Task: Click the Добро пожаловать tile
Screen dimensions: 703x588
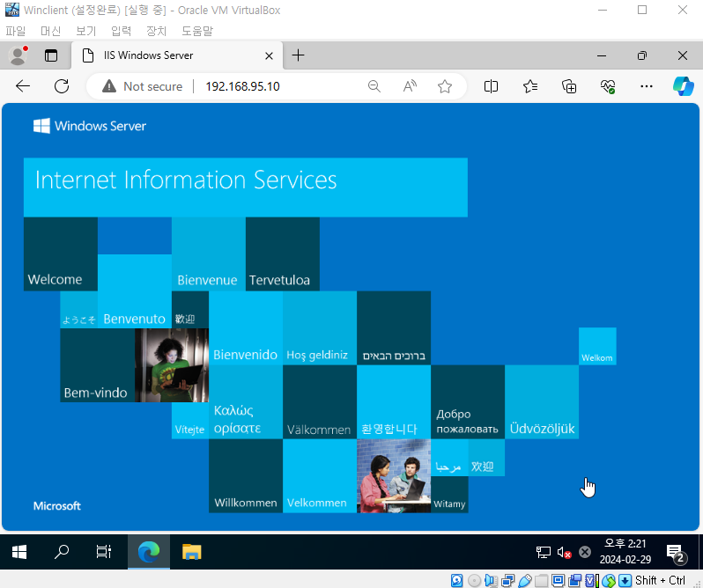Action: [x=468, y=401]
